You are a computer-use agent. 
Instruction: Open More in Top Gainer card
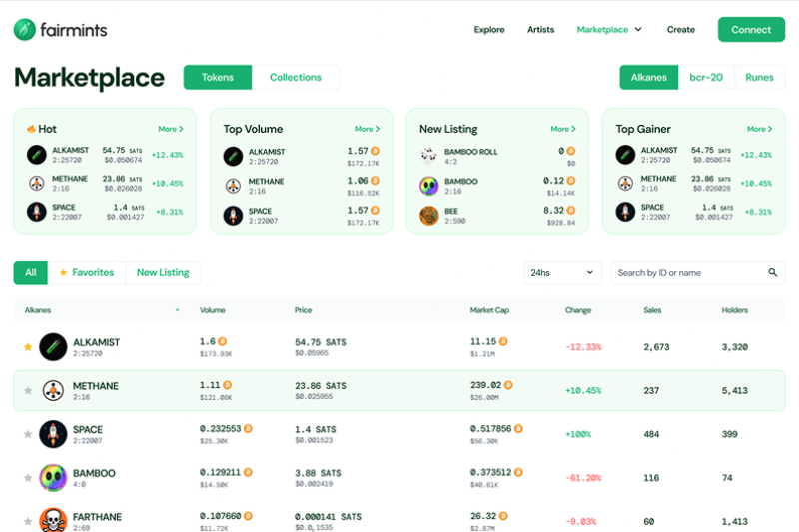click(759, 129)
